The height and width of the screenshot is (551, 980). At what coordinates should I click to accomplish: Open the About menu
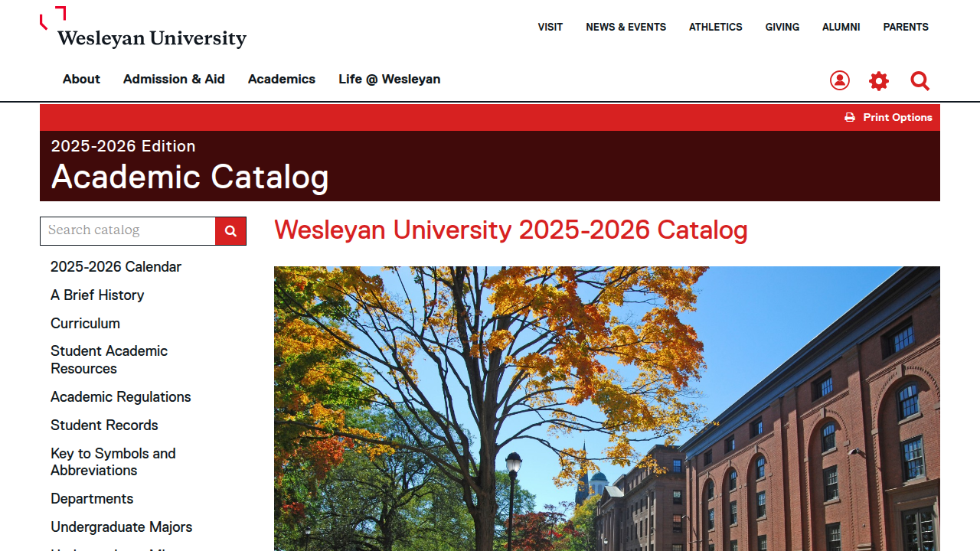coord(81,79)
